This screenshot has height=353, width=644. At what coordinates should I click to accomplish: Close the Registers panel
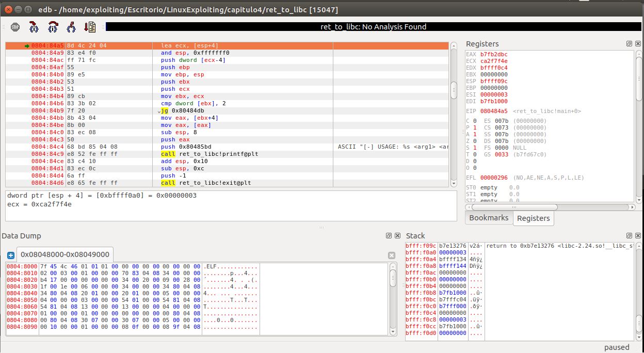[x=637, y=44]
